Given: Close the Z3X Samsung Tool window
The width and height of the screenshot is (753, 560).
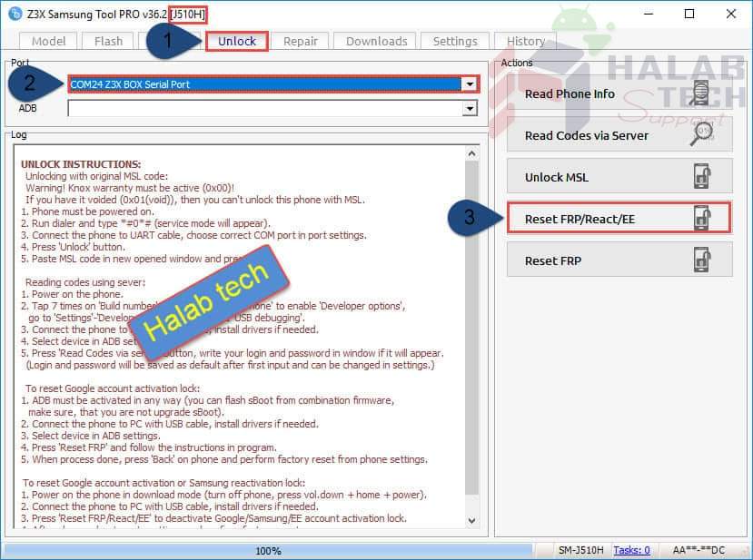Looking at the screenshot, I should coord(730,14).
